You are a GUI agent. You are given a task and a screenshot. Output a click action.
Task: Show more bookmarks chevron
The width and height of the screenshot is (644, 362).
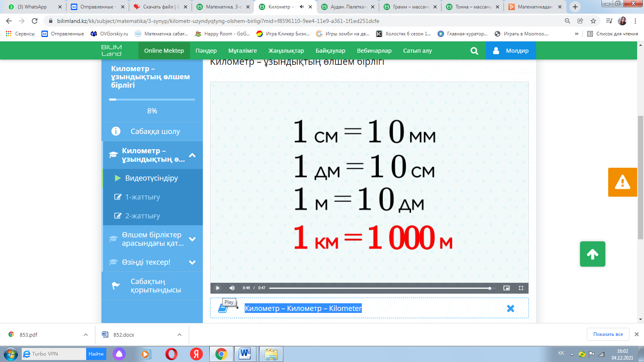click(577, 34)
